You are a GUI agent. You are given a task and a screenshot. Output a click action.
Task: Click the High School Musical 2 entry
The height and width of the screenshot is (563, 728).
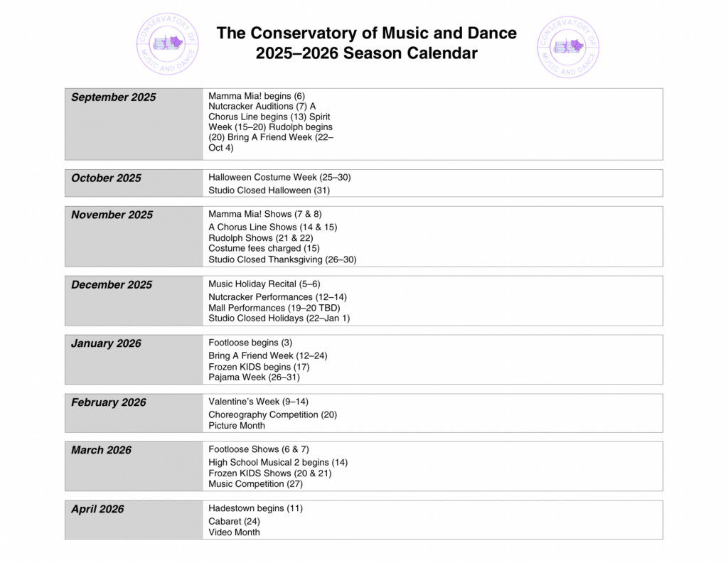point(278,462)
